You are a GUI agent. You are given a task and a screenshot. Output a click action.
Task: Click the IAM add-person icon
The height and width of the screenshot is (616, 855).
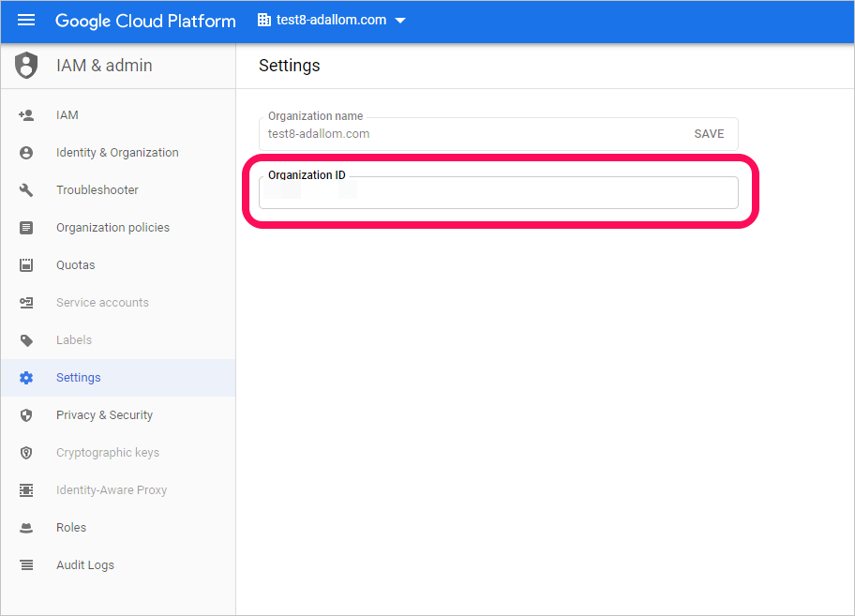[26, 115]
